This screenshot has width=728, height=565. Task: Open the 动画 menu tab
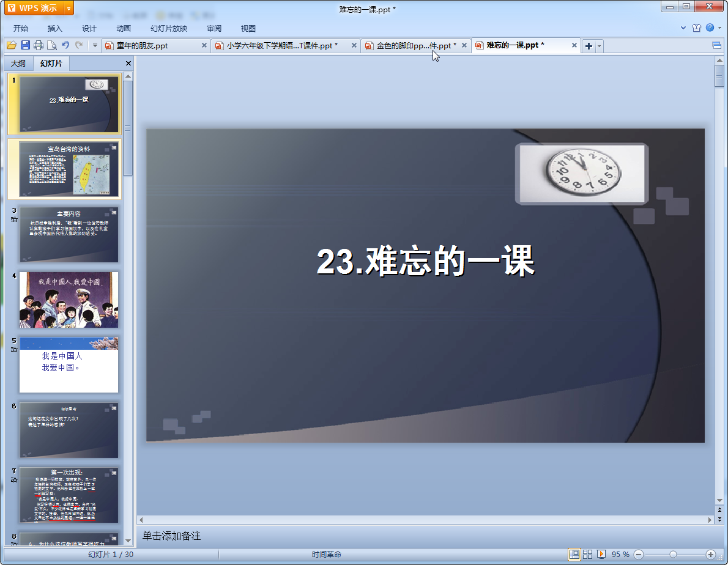coord(124,28)
